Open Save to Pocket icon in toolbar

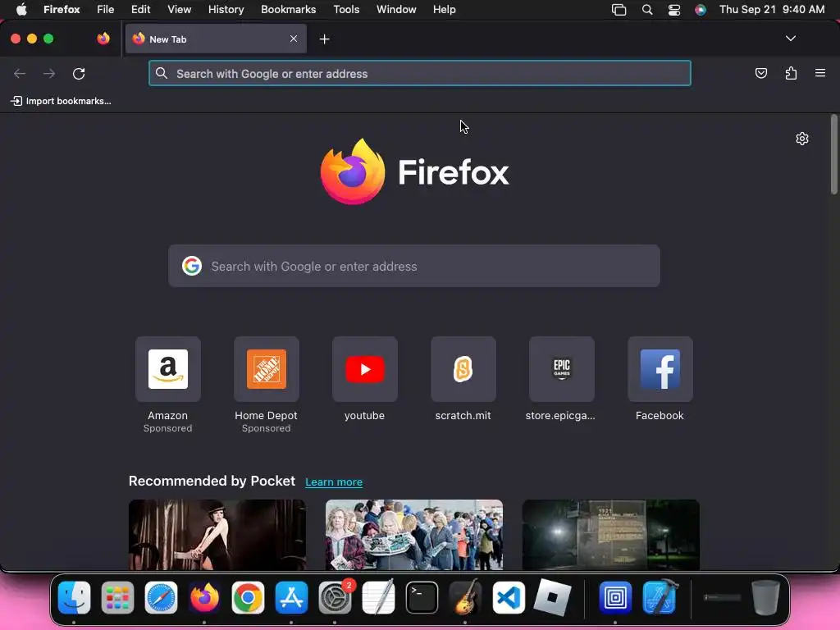(x=760, y=73)
